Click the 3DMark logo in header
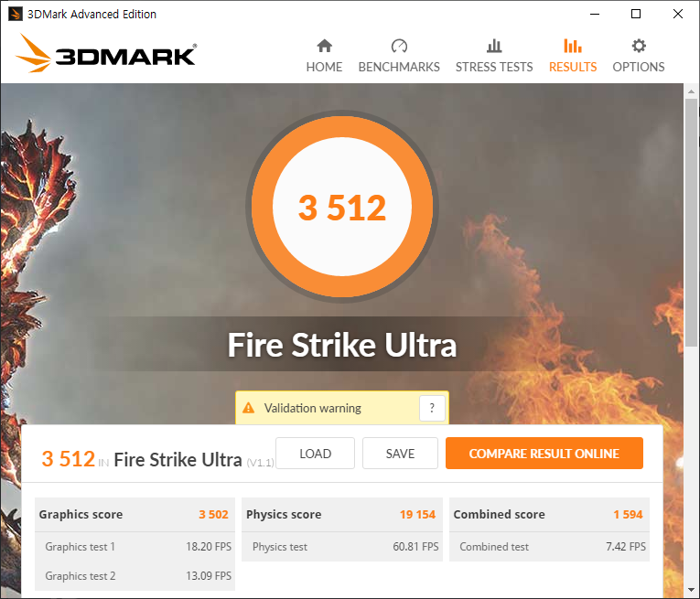This screenshot has width=700, height=599. 106,54
